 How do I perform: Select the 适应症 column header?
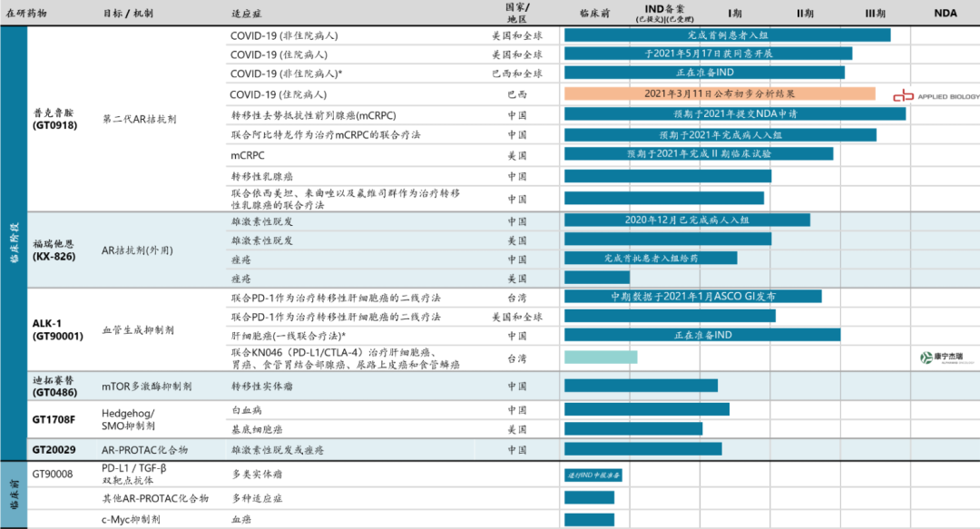[246, 13]
